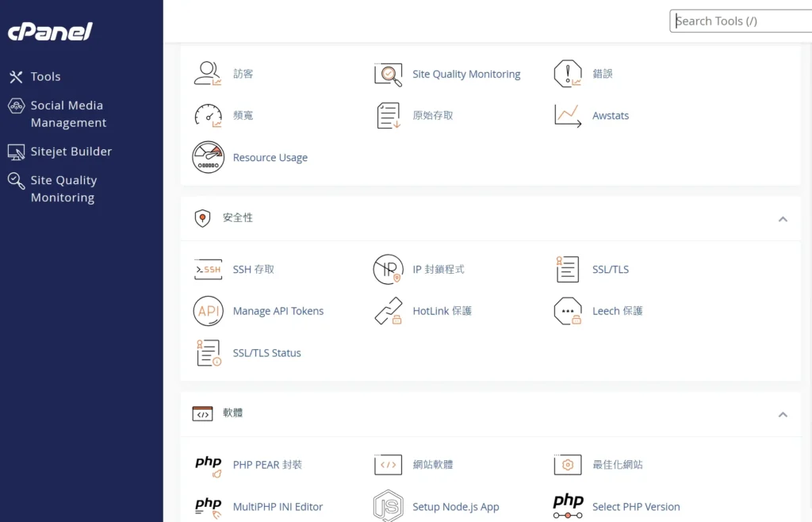The image size is (812, 522).
Task: Open the Select PHP Version icon
Action: (x=568, y=506)
